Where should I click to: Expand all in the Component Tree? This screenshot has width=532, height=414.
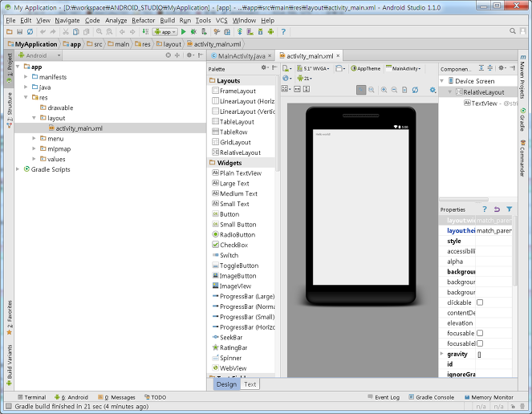481,68
